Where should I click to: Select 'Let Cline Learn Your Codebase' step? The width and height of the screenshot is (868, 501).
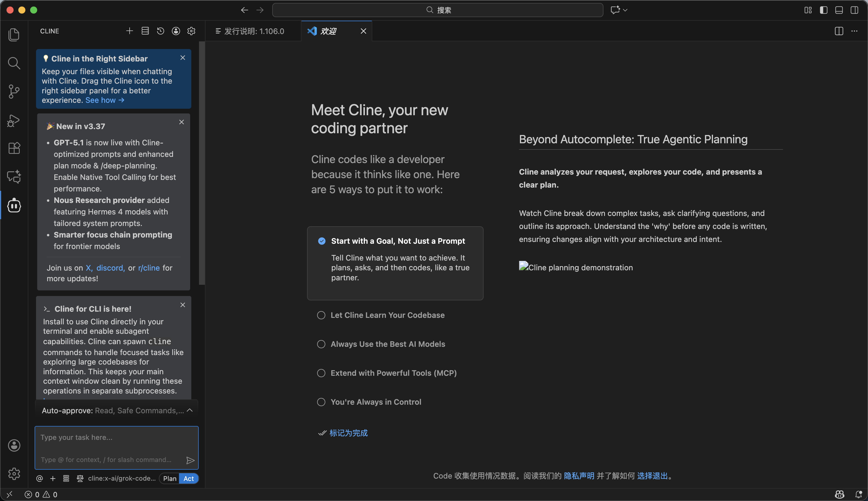pos(387,315)
